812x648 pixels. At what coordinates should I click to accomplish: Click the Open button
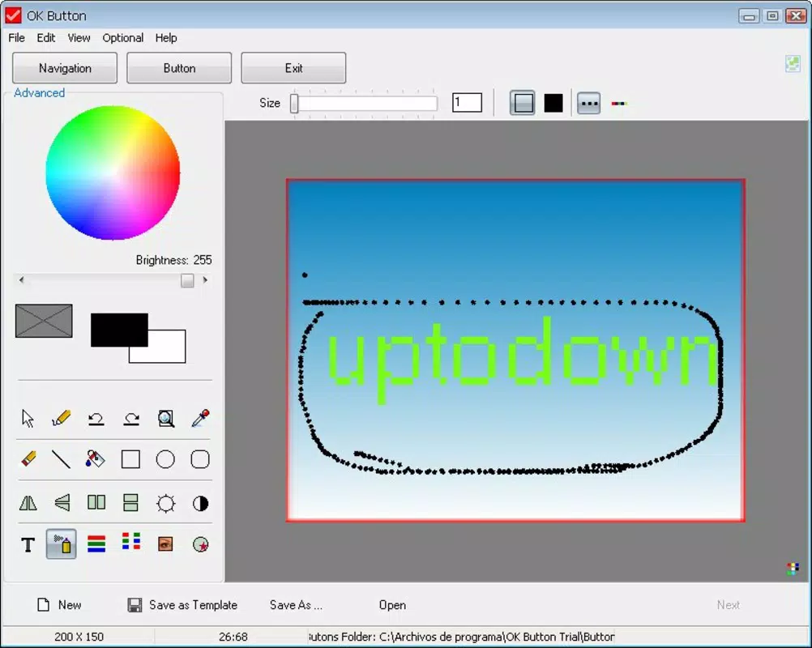[x=392, y=604]
